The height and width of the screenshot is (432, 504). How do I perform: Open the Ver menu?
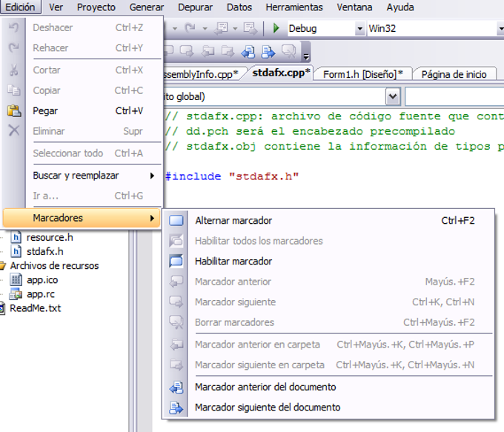click(56, 7)
